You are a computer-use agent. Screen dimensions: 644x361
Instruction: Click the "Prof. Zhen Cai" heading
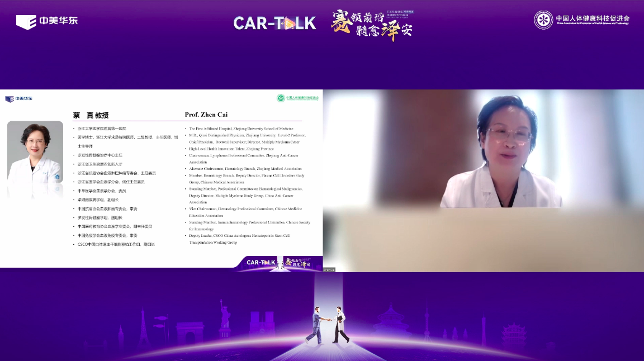tap(207, 115)
